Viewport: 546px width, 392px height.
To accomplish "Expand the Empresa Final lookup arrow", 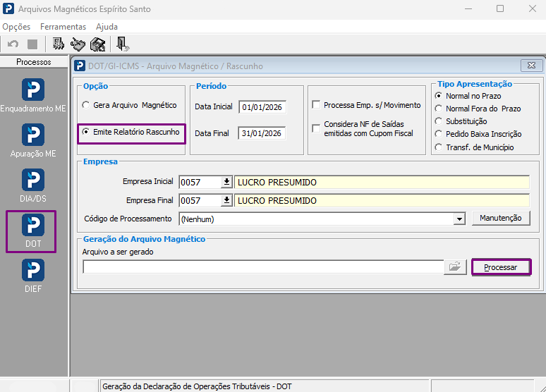I will 226,200.
